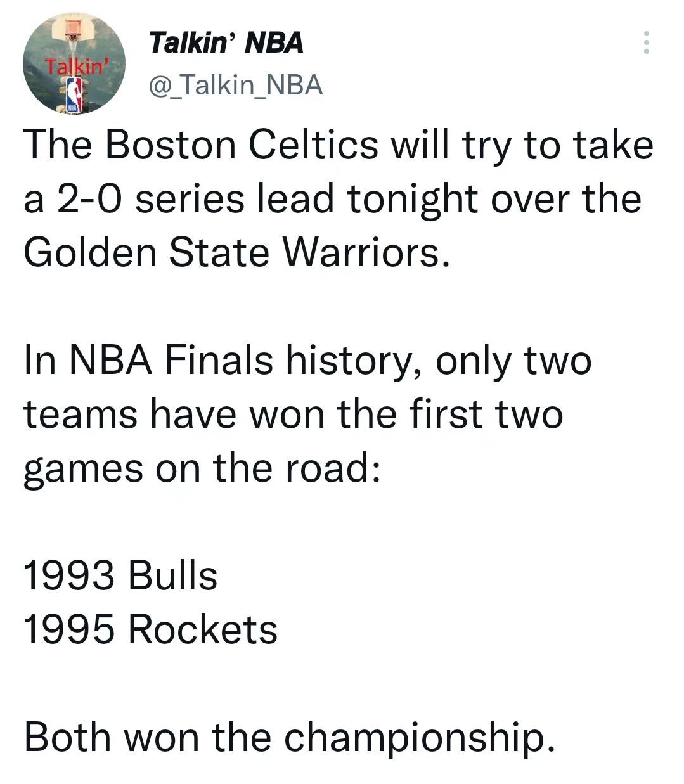Open the three-dot more options menu
Screen dimensions: 684x784
point(646,42)
